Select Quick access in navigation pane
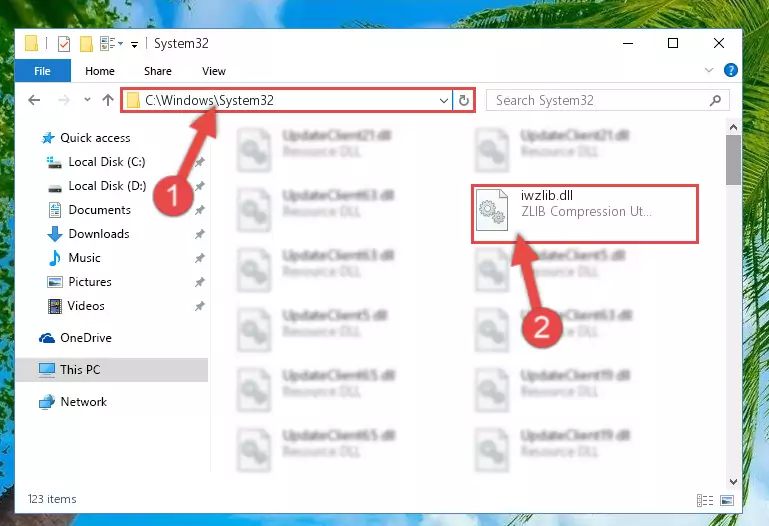The width and height of the screenshot is (769, 526). 95,138
